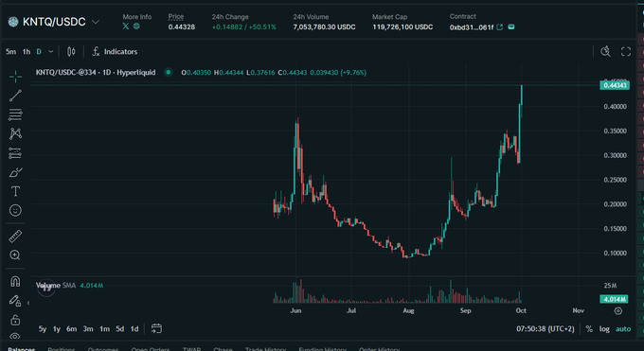Select the D daily timeframe
Viewport: 644px width, 351px height.
point(39,52)
